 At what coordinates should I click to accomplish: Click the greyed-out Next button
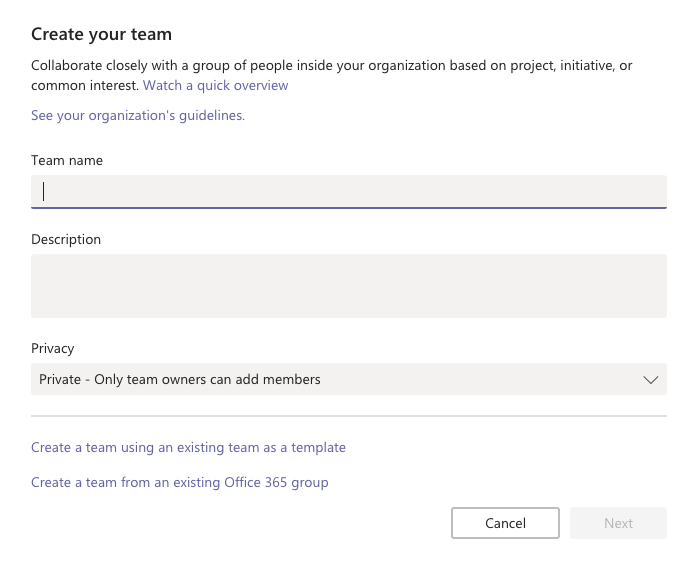(x=618, y=523)
